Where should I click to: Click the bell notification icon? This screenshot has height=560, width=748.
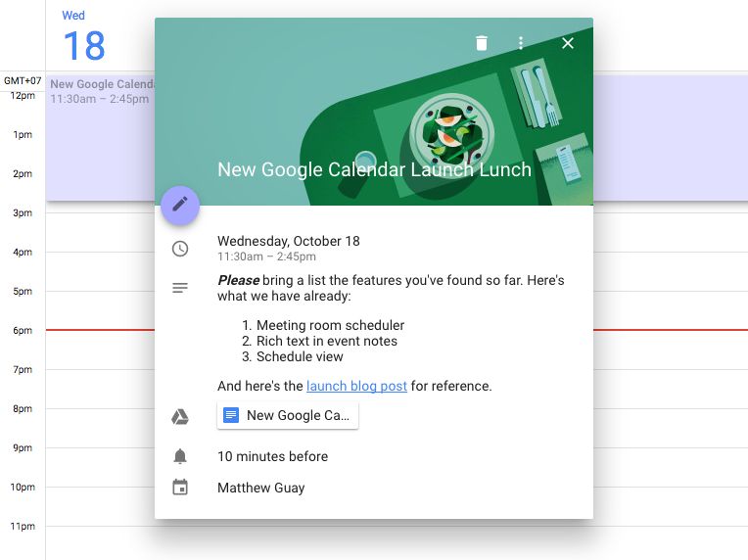(x=180, y=456)
